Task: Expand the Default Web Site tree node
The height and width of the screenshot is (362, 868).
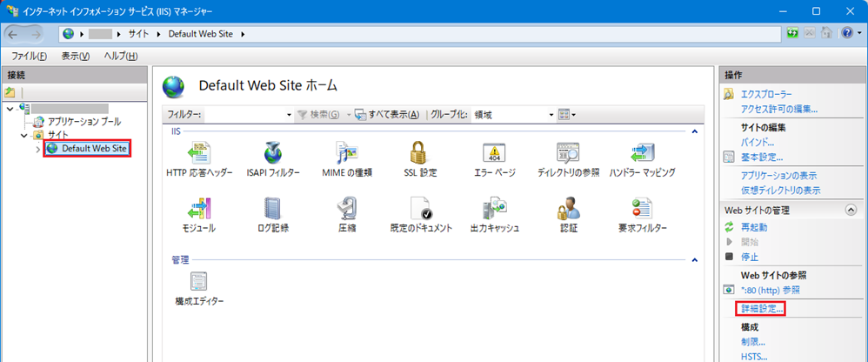Action: pyautogui.click(x=37, y=150)
